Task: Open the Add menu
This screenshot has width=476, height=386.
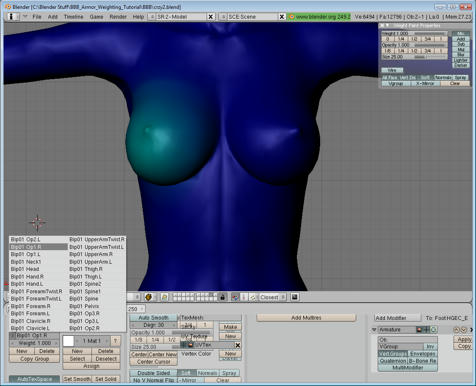Action: click(53, 17)
